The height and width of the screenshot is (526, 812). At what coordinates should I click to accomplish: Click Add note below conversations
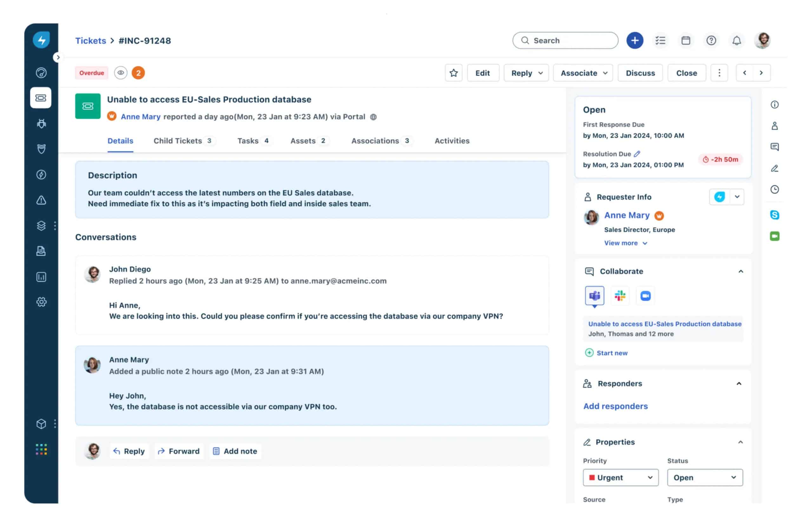click(235, 451)
